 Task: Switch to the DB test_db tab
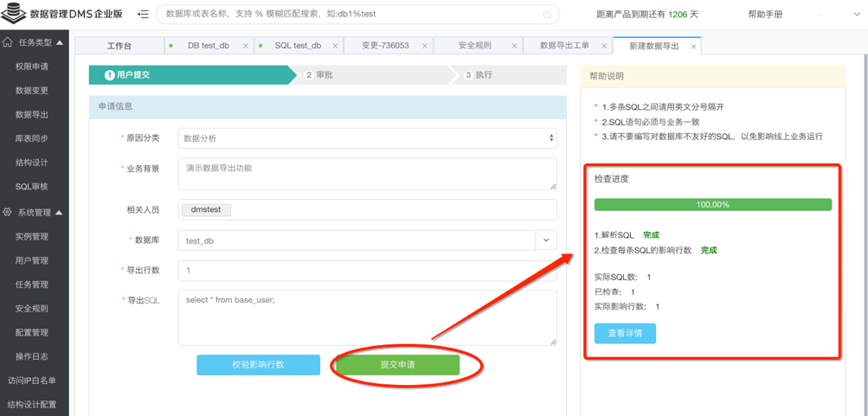[209, 46]
